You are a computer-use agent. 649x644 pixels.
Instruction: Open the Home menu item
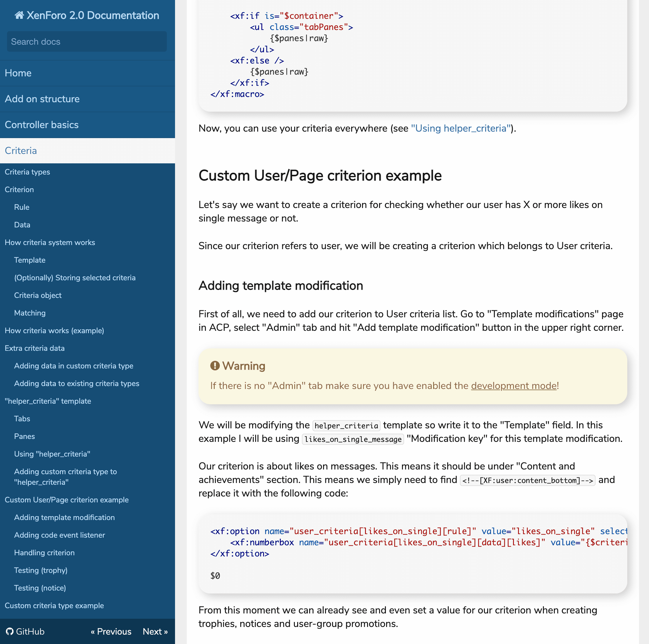coord(18,73)
